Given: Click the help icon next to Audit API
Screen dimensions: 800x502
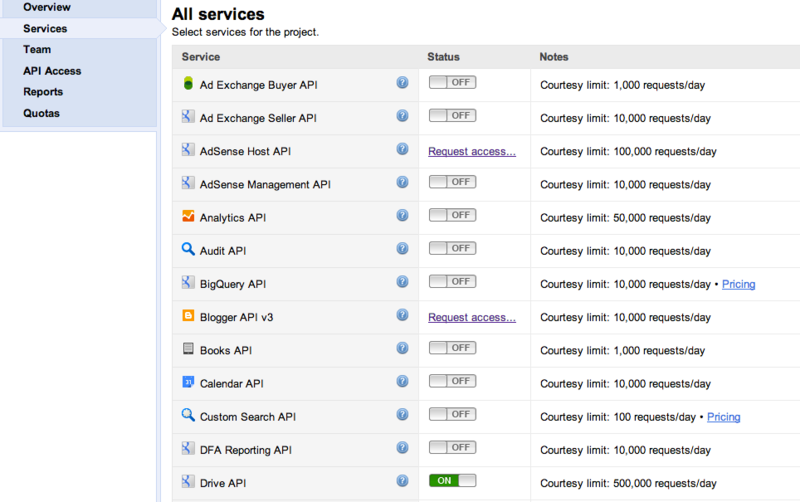Looking at the screenshot, I should (x=402, y=248).
